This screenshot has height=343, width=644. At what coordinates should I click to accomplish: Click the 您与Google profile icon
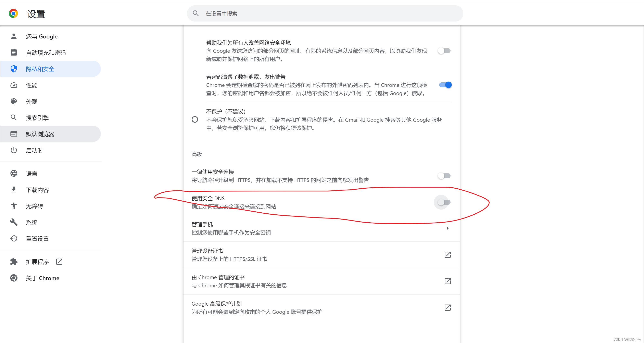pos(13,36)
